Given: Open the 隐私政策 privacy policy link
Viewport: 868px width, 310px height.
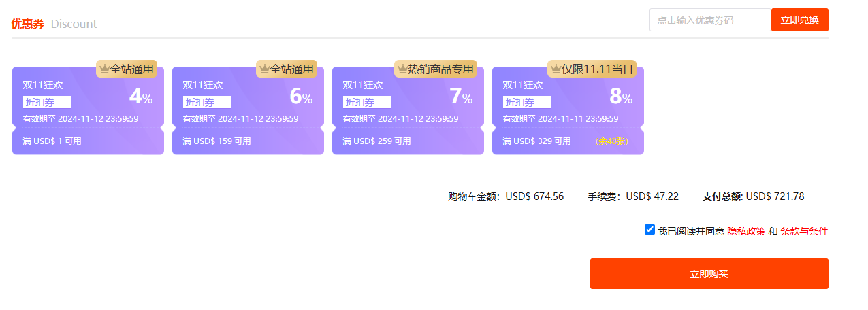Looking at the screenshot, I should (x=746, y=231).
